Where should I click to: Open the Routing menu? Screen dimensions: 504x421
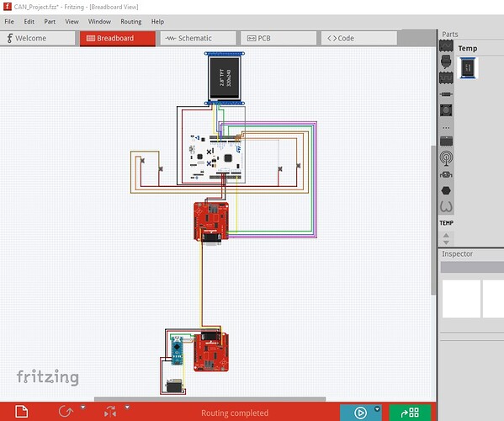point(130,22)
